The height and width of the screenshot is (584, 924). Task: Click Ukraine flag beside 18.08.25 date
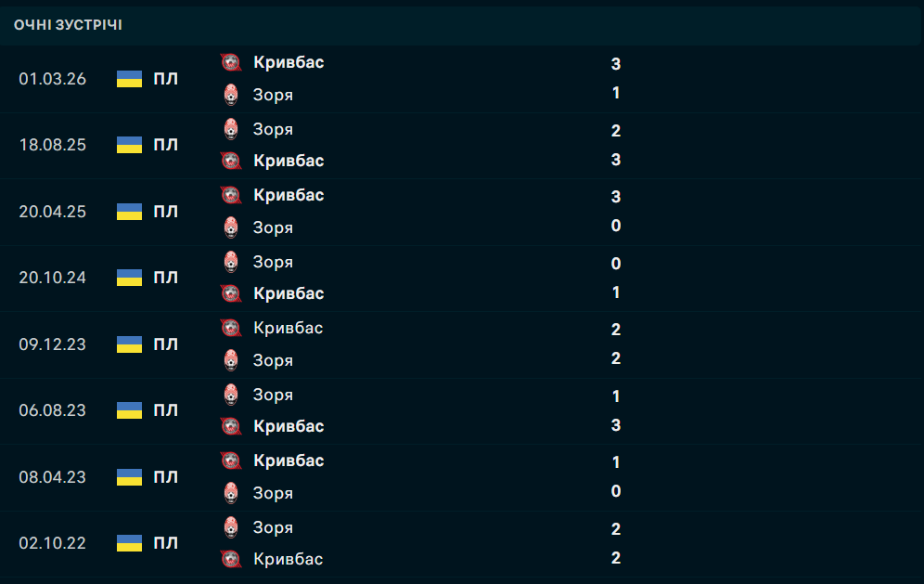coord(129,145)
